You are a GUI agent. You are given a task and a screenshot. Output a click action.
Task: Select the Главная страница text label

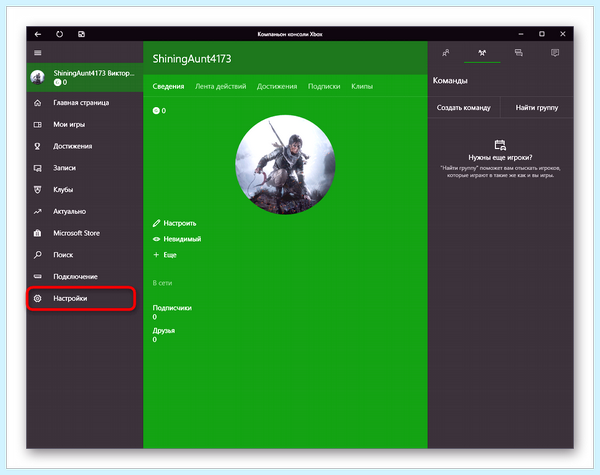tap(81, 103)
